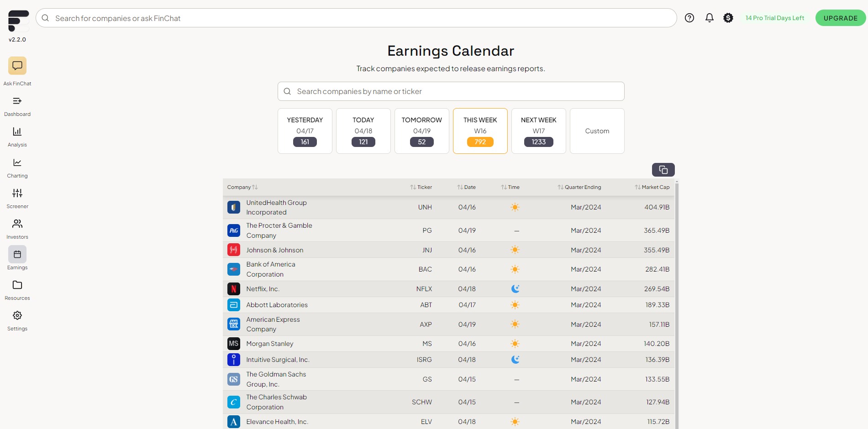
Task: Click UnitedHealth's pre-market sun icon
Action: tap(515, 207)
